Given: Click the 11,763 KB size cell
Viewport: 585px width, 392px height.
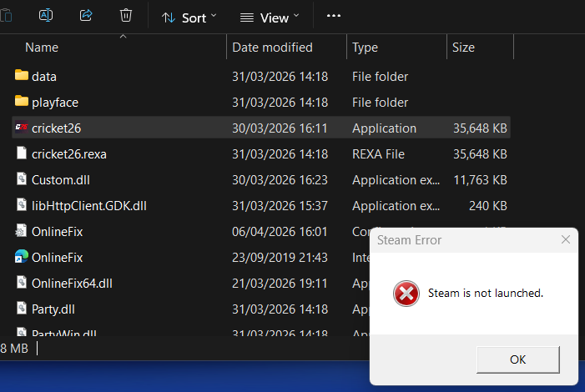Looking at the screenshot, I should 480,180.
